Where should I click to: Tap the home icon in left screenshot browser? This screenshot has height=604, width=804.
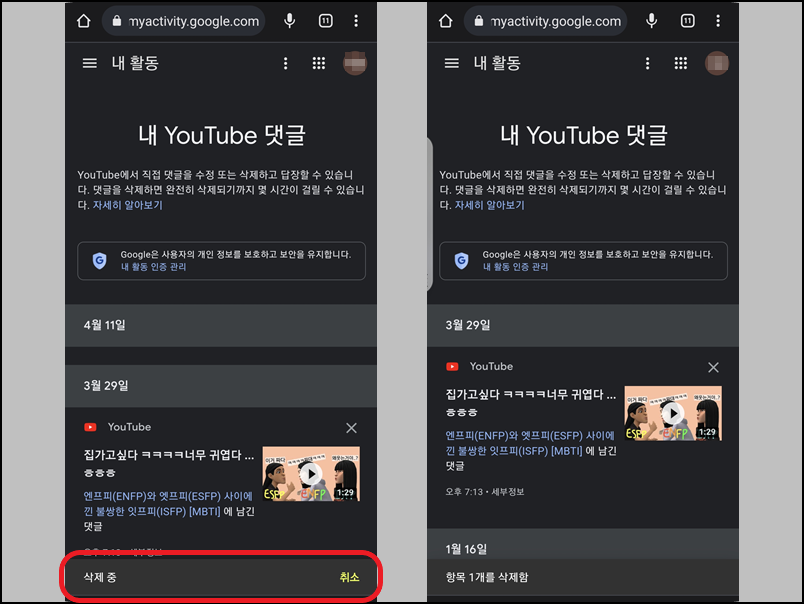coord(84,21)
